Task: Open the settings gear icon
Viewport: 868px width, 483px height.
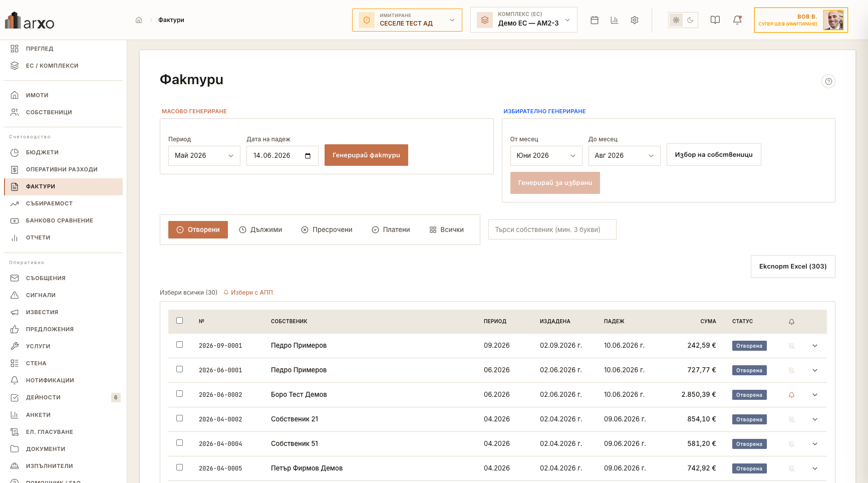Action: click(x=635, y=20)
